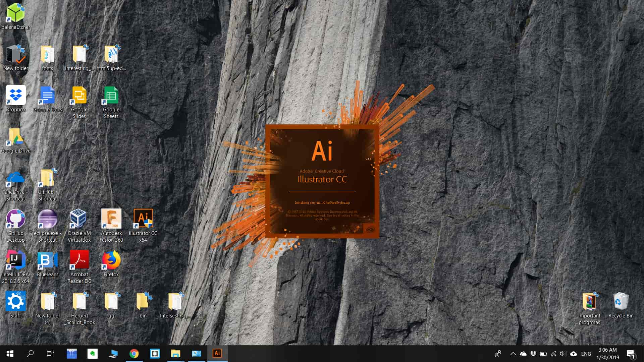The height and width of the screenshot is (362, 644).
Task: Click the Illustrator taskbar button
Action: click(x=217, y=353)
